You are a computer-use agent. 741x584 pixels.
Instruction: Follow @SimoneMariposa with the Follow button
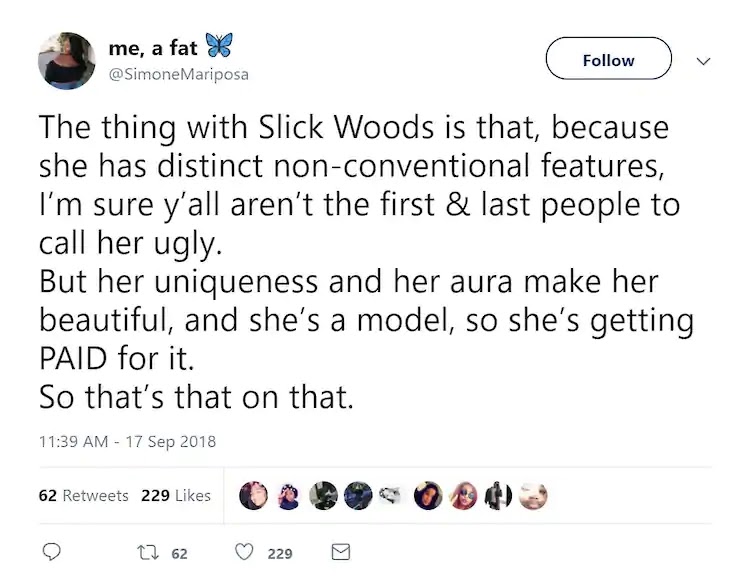tap(609, 59)
